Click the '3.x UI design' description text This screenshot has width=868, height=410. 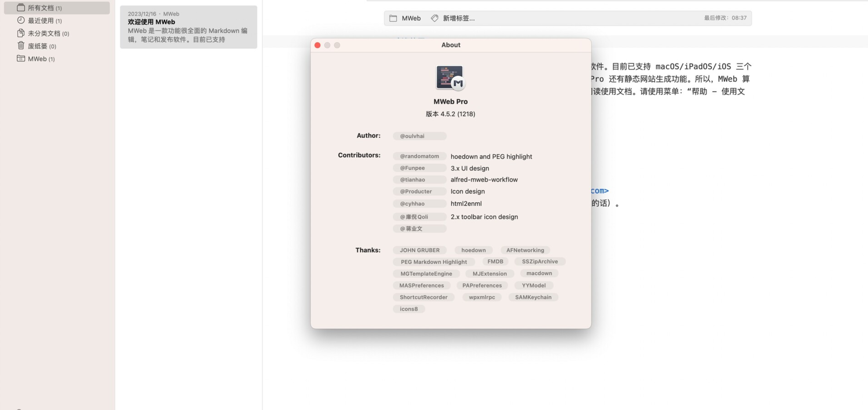(x=470, y=168)
